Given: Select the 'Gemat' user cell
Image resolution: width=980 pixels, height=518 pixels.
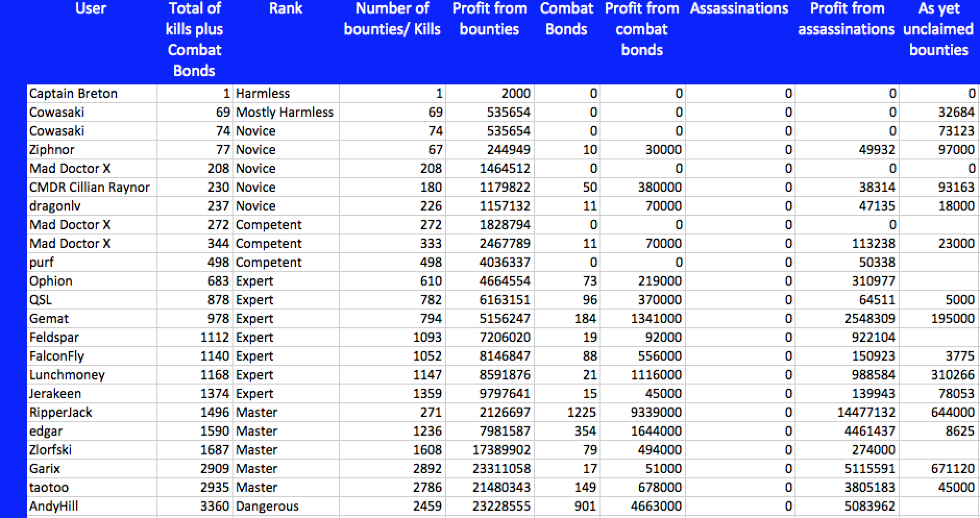Looking at the screenshot, I should point(92,318).
